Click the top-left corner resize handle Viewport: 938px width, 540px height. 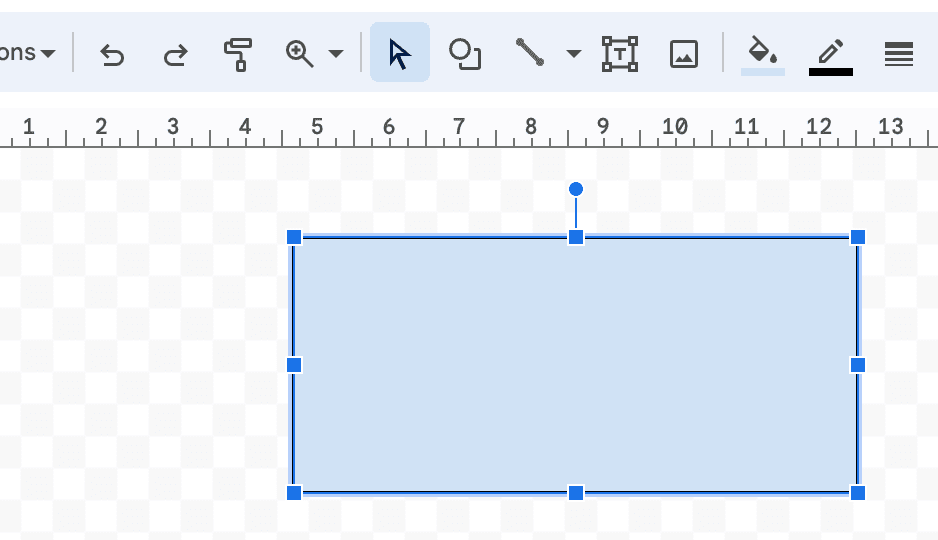point(294,237)
